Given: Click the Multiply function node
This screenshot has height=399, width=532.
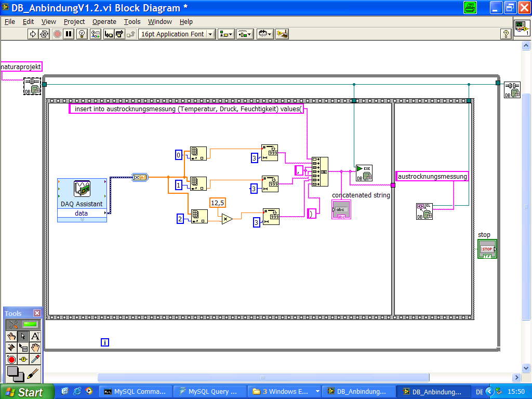Looking at the screenshot, I should coord(227,219).
